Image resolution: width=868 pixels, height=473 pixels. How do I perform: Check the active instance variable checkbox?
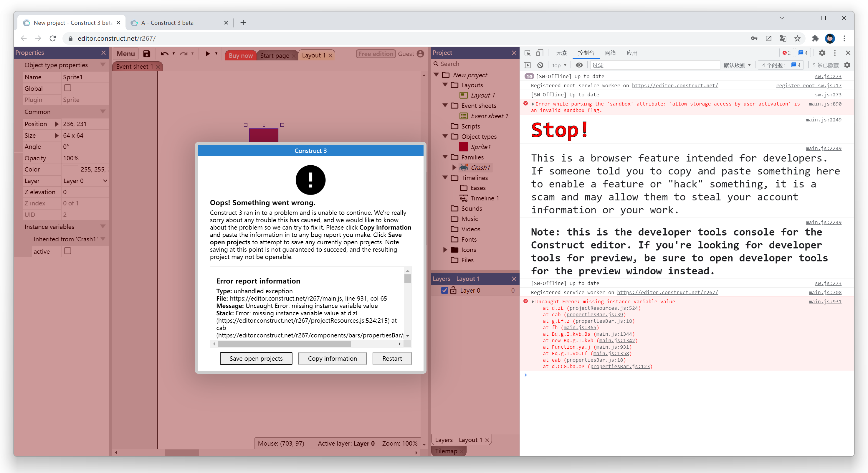[67, 251]
